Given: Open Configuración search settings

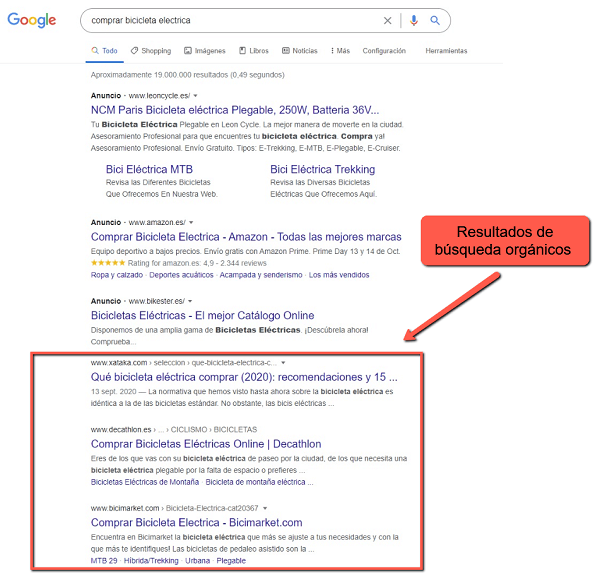Looking at the screenshot, I should pos(384,51).
